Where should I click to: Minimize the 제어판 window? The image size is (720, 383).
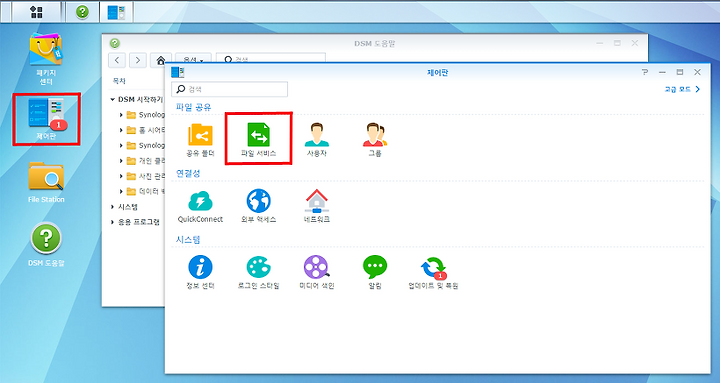click(662, 72)
